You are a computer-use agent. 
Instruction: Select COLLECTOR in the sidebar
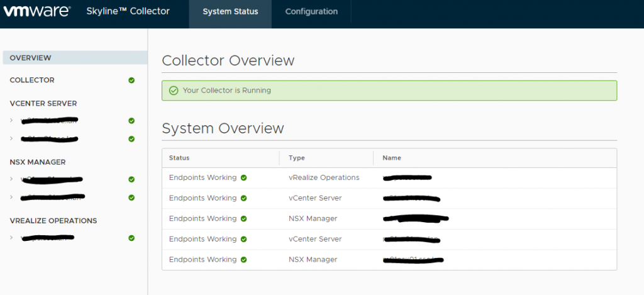pyautogui.click(x=32, y=80)
